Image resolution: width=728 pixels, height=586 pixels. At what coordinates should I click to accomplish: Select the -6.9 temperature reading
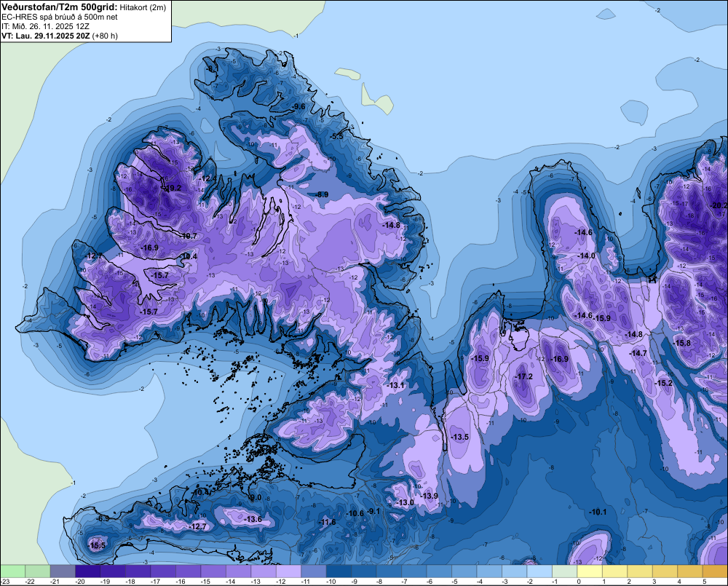(x=103, y=518)
